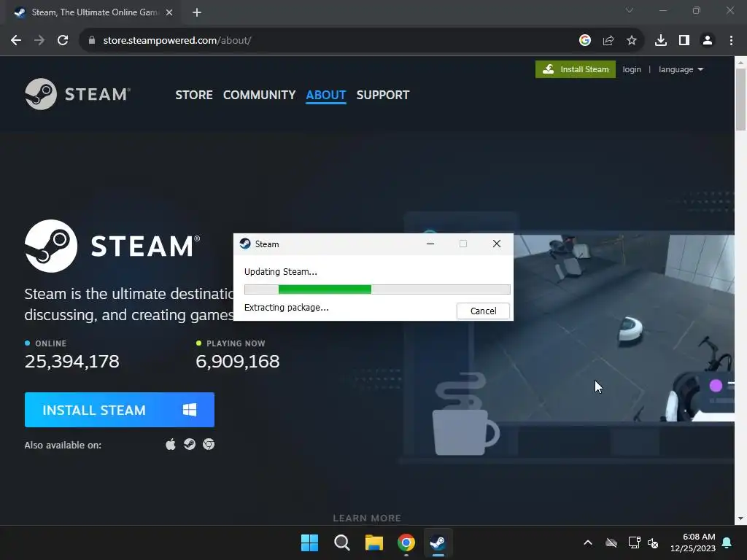
Task: Open Chrome downloads icon
Action: pos(661,41)
